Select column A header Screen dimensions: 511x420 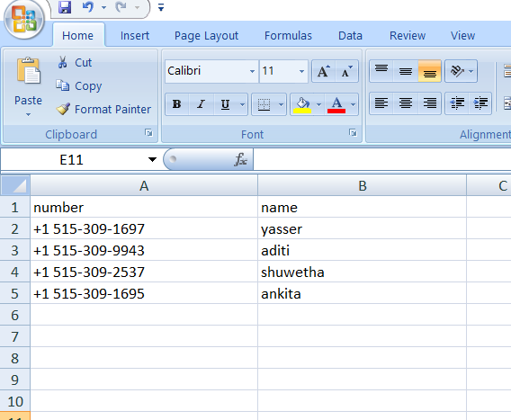pyautogui.click(x=144, y=186)
